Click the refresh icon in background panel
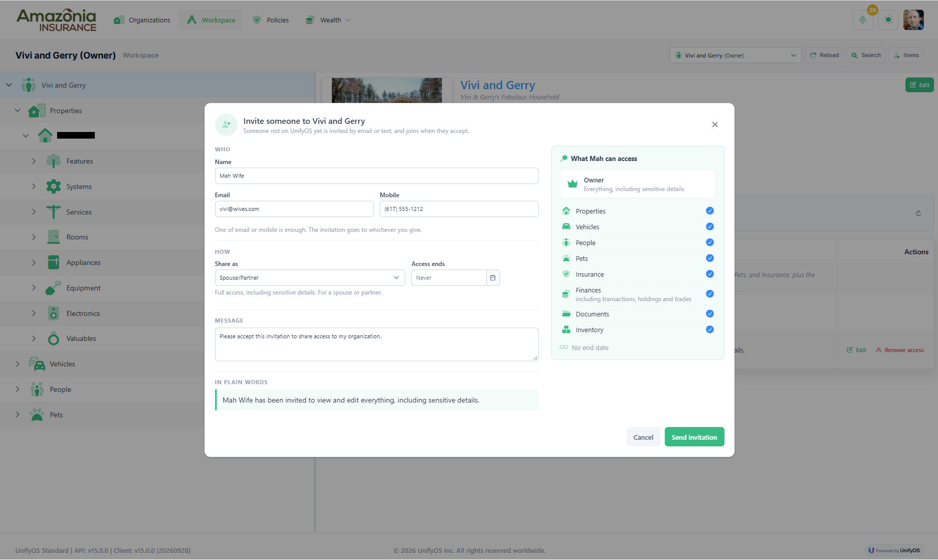938x560 pixels. [918, 214]
